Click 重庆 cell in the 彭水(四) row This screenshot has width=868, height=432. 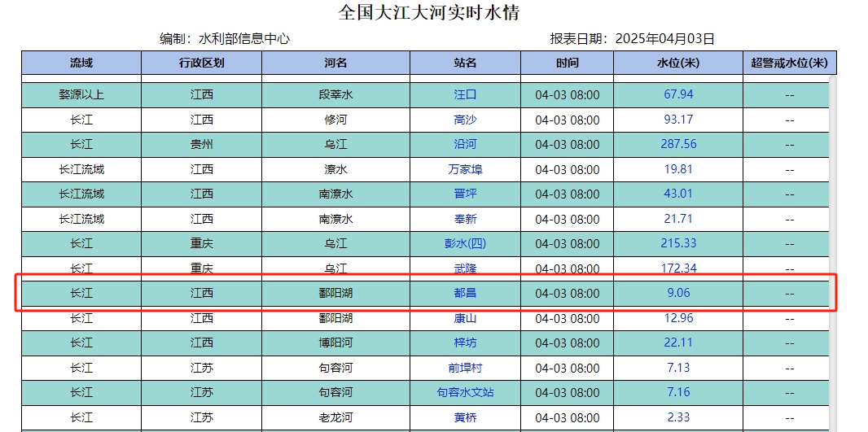(201, 243)
